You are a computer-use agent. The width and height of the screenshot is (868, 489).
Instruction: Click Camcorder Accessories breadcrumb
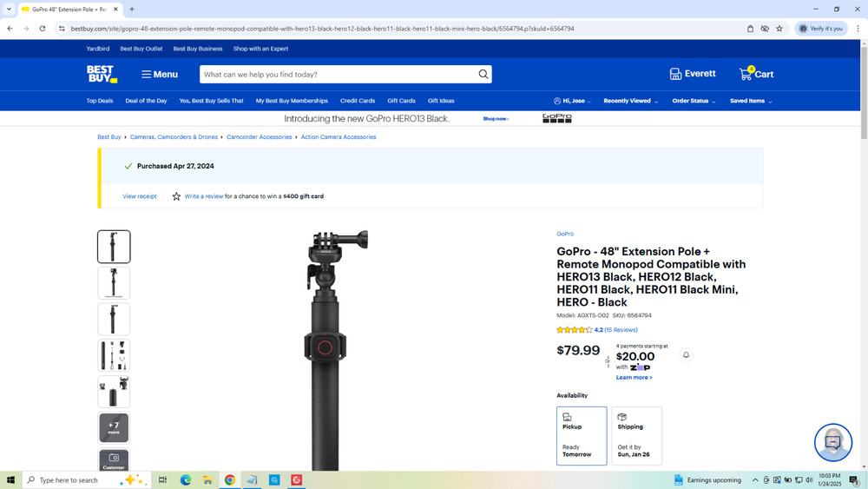(x=259, y=136)
